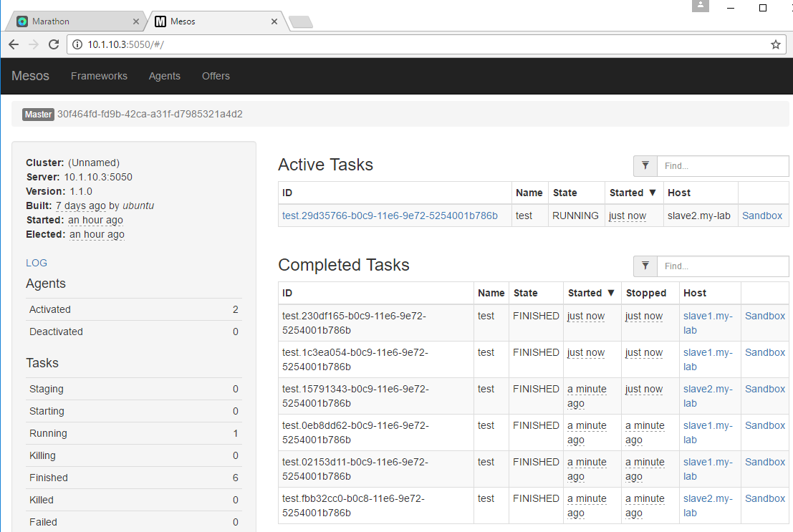Image resolution: width=793 pixels, height=532 pixels.
Task: Open running task test.29d35766 link
Action: point(390,216)
